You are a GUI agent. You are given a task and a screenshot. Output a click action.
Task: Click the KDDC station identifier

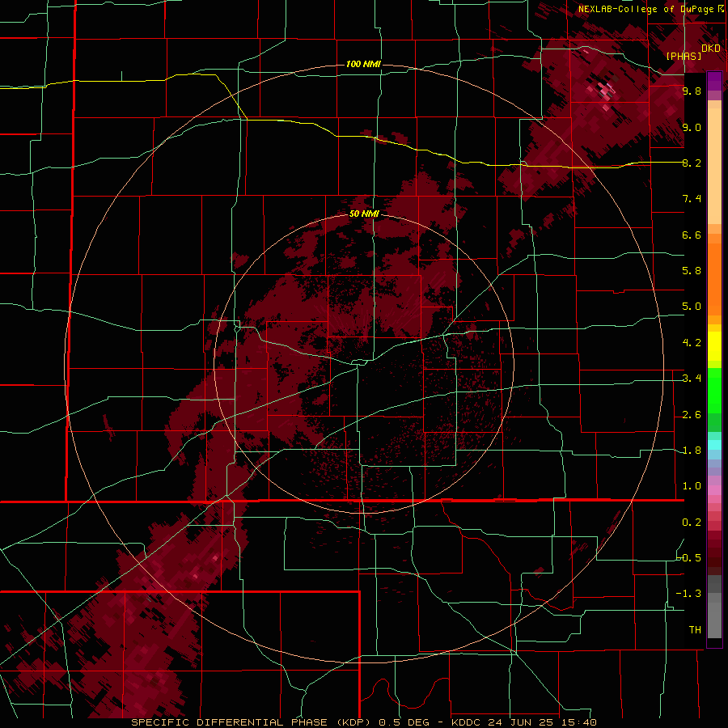[x=466, y=722]
